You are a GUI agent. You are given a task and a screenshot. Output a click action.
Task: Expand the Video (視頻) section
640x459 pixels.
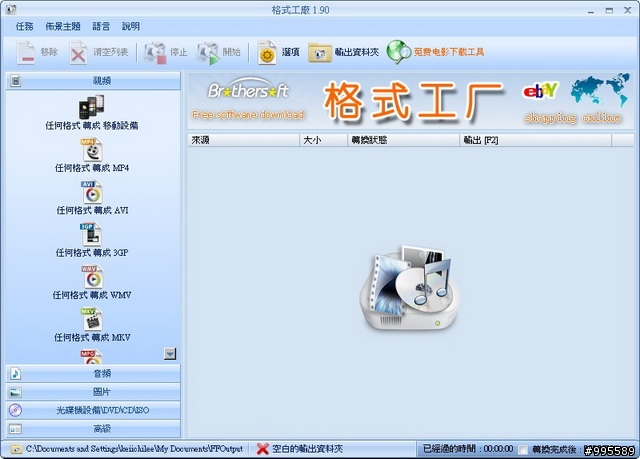(x=93, y=81)
